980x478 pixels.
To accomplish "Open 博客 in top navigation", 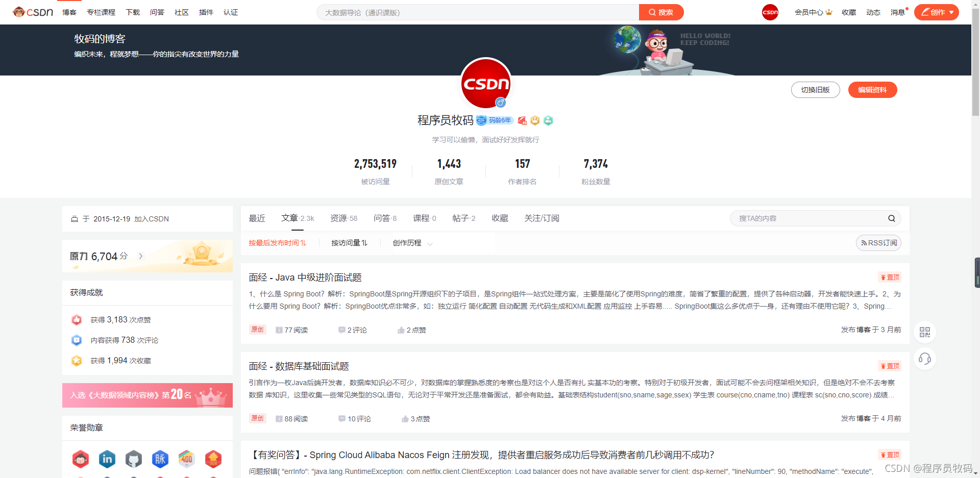I will click(x=69, y=12).
